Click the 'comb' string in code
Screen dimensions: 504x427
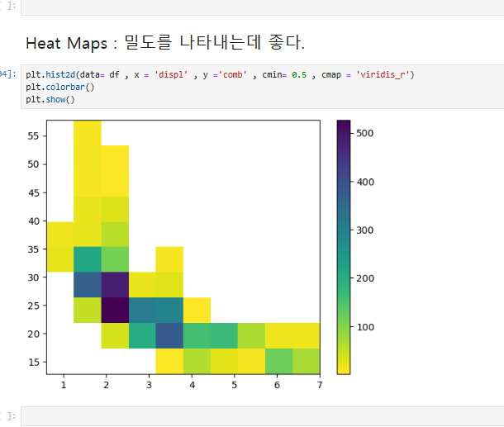[233, 75]
